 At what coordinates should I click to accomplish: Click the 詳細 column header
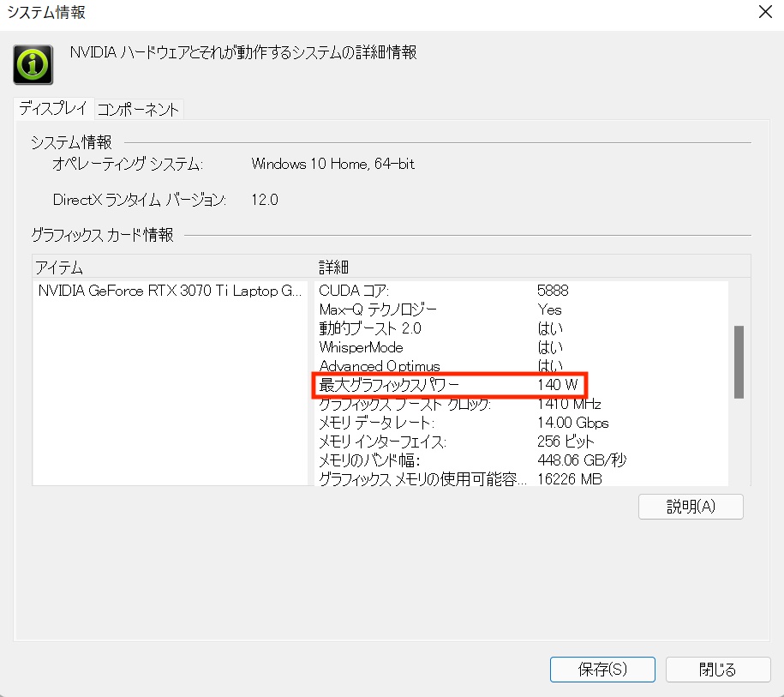pos(532,267)
